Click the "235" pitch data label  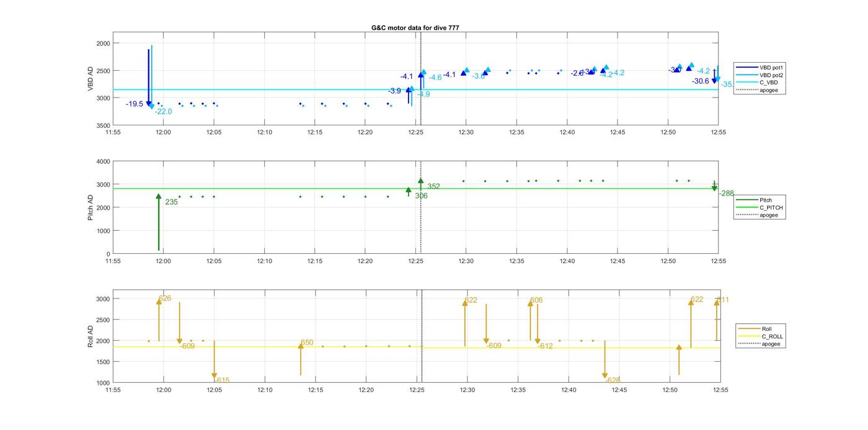coord(171,202)
